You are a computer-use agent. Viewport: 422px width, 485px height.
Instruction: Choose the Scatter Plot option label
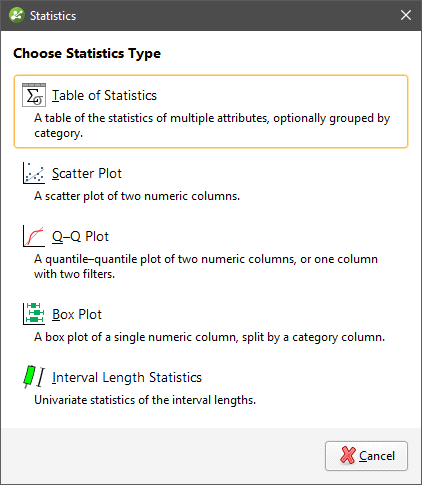(x=87, y=174)
